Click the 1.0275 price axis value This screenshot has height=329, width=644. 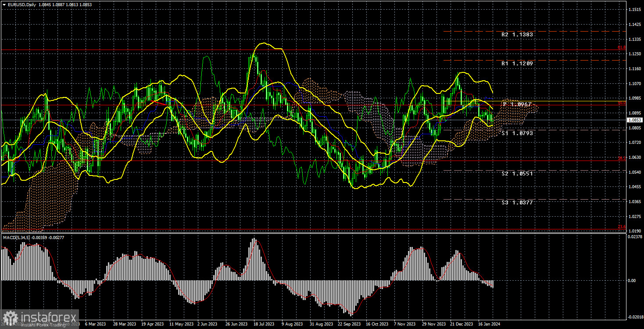coord(635,216)
